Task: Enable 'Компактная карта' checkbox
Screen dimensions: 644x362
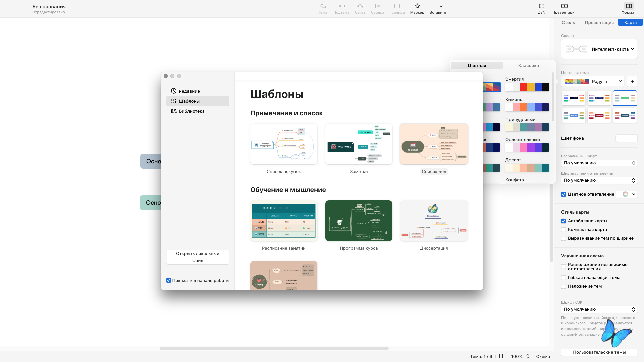Action: 563,230
